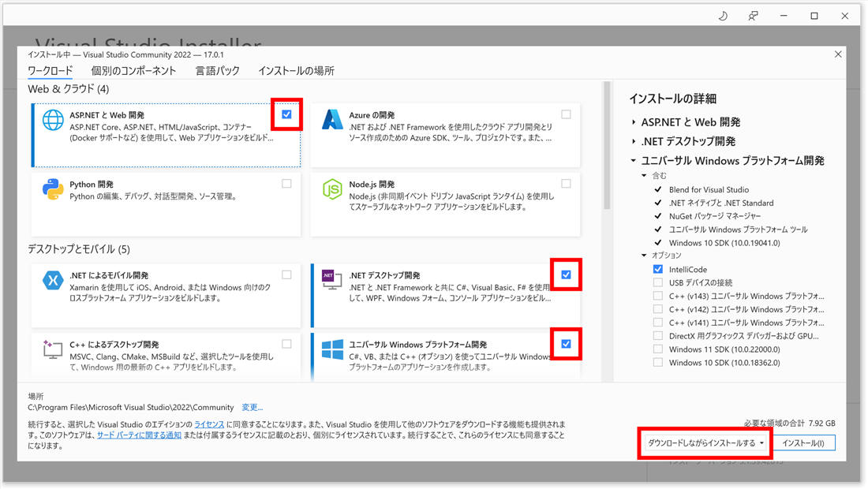The image size is (868, 489).
Task: Click the Universal Windows Platform logo icon
Action: [x=332, y=349]
